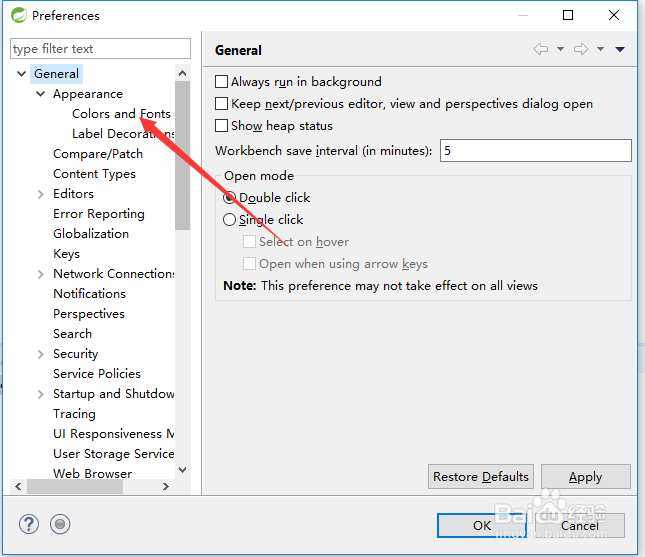The width and height of the screenshot is (645, 557).
Task: Open the back history dropdown arrow
Action: tap(560, 49)
